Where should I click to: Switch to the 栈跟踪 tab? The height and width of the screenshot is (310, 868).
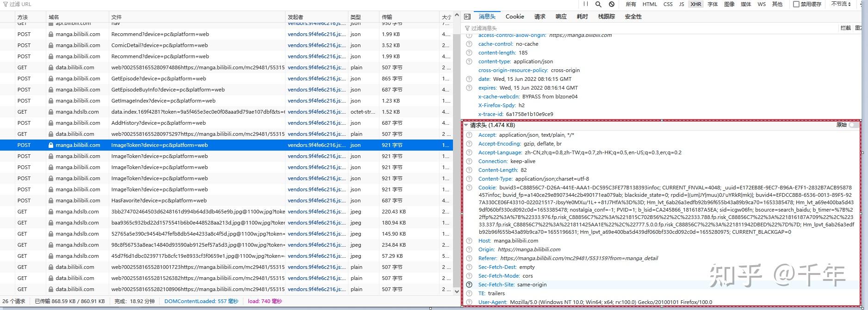tap(607, 17)
